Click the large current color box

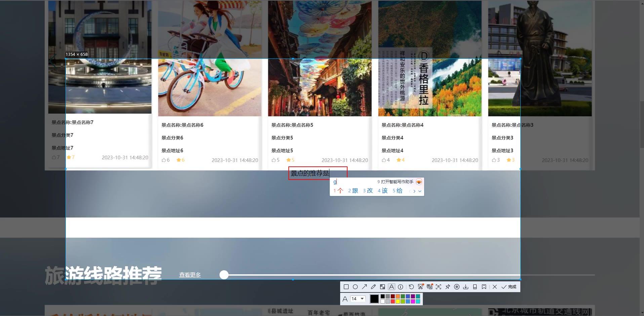coord(374,299)
